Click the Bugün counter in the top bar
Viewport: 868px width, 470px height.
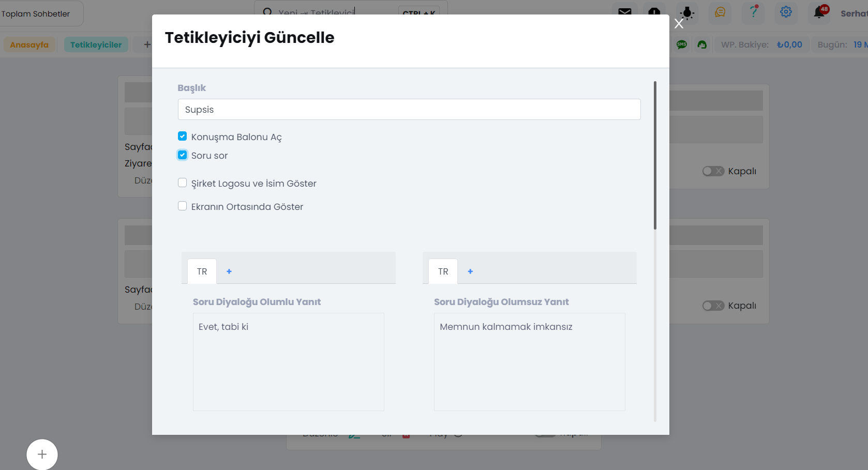coord(841,44)
